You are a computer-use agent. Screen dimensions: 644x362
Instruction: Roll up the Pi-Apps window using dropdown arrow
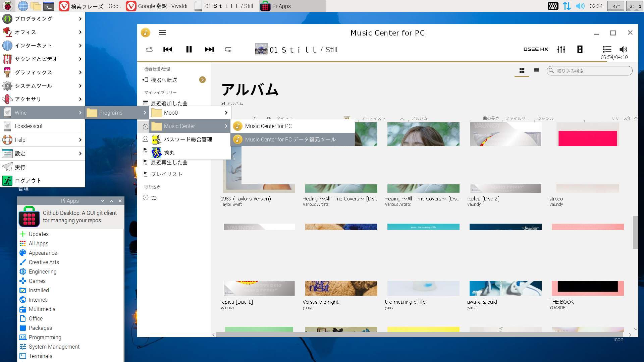103,201
